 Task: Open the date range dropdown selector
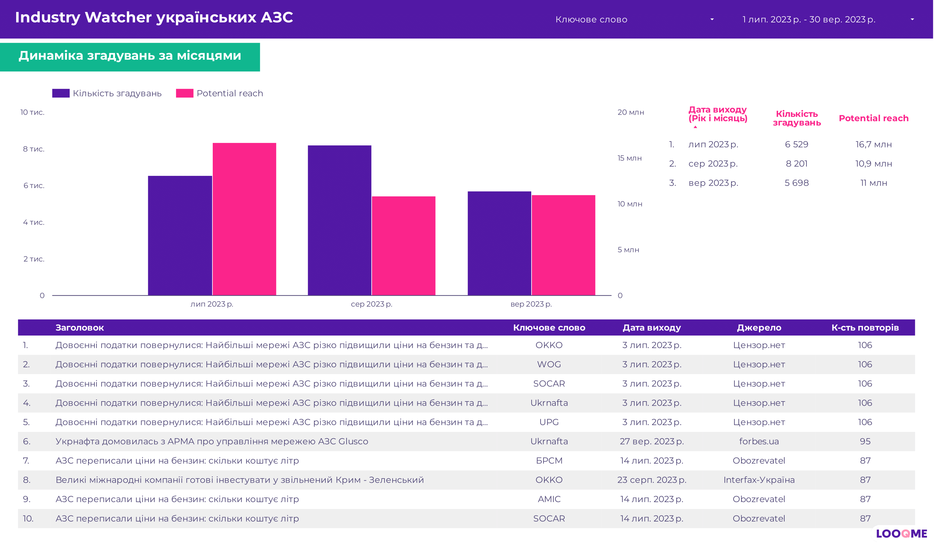pos(827,19)
